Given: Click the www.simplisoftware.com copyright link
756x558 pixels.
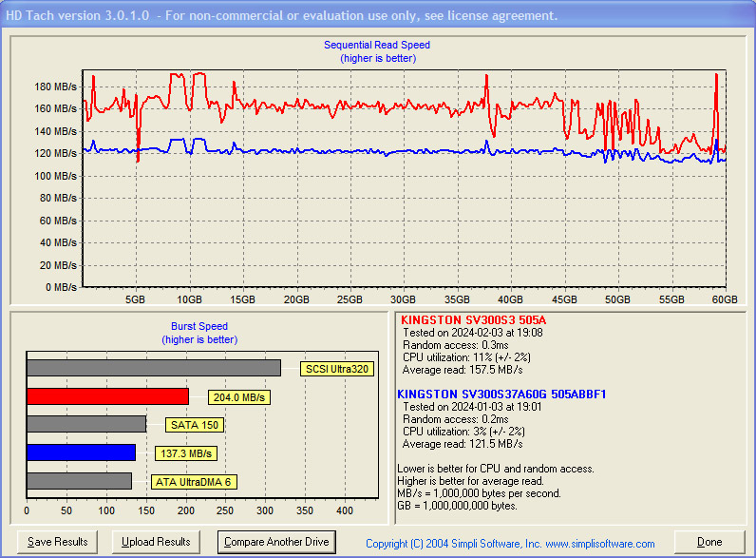Looking at the screenshot, I should coord(510,544).
